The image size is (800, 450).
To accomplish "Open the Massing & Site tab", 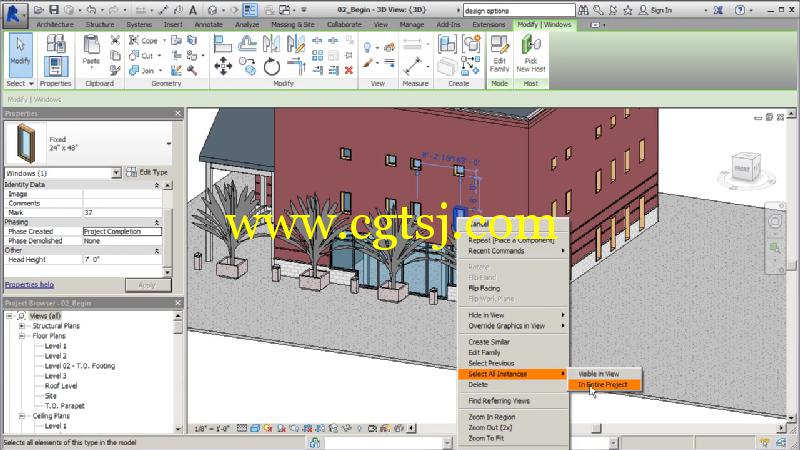I will click(x=293, y=24).
